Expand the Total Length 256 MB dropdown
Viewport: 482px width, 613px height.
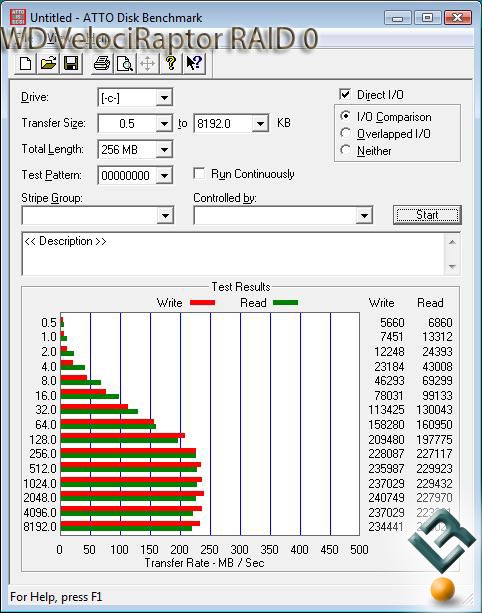click(164, 149)
